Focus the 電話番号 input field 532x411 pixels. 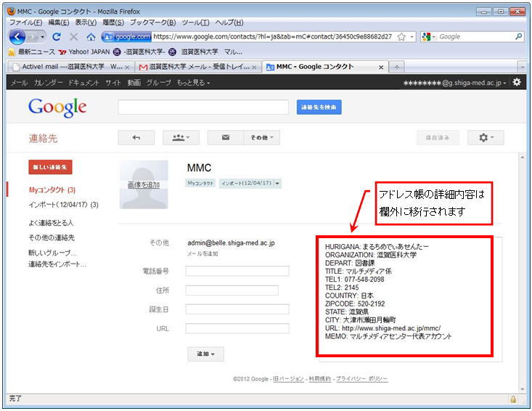click(237, 271)
